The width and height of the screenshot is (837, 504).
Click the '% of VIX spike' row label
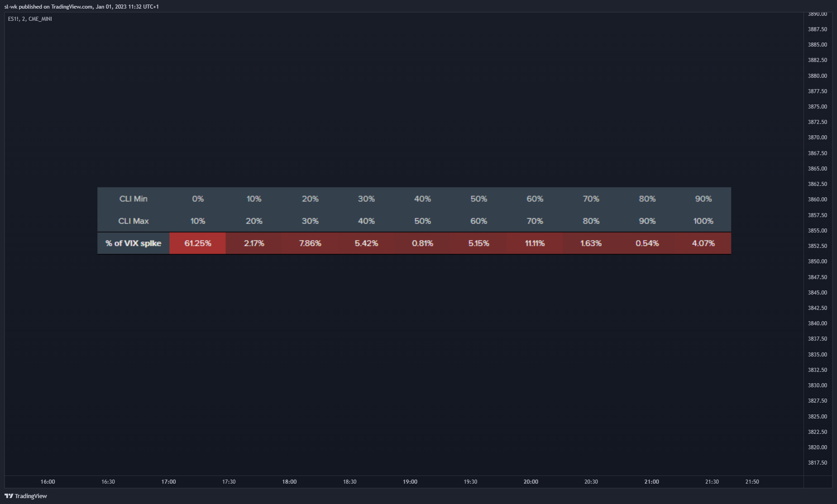click(x=134, y=243)
